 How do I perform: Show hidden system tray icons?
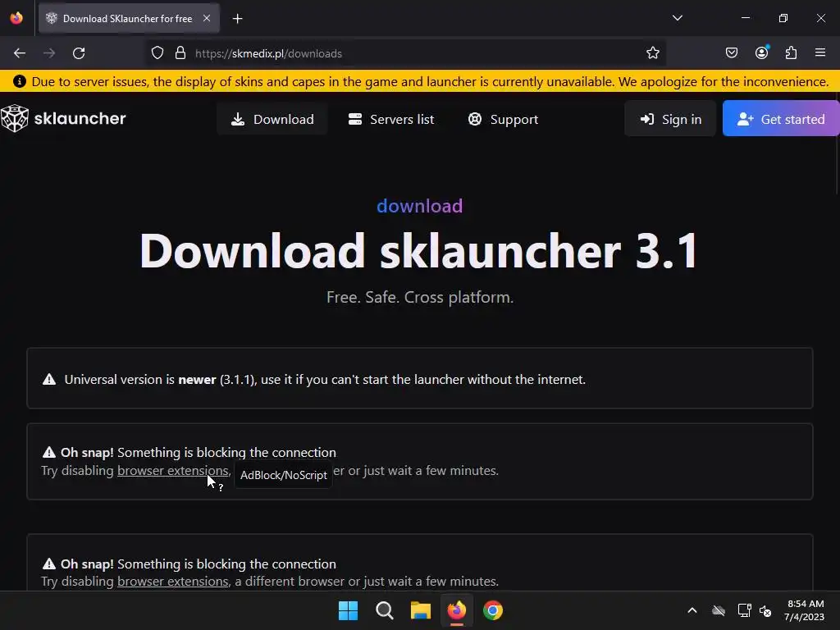[692, 610]
